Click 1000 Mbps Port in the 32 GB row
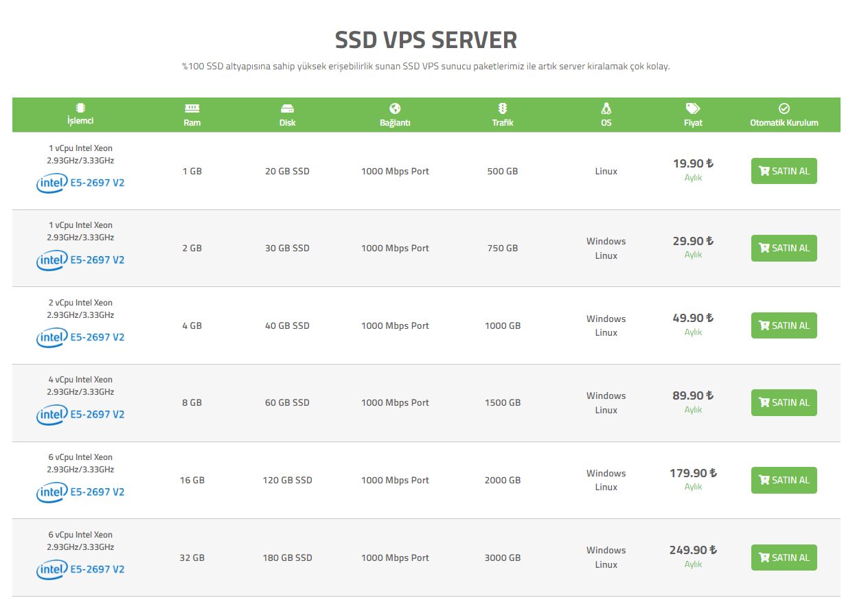The image size is (868, 609). 395,558
